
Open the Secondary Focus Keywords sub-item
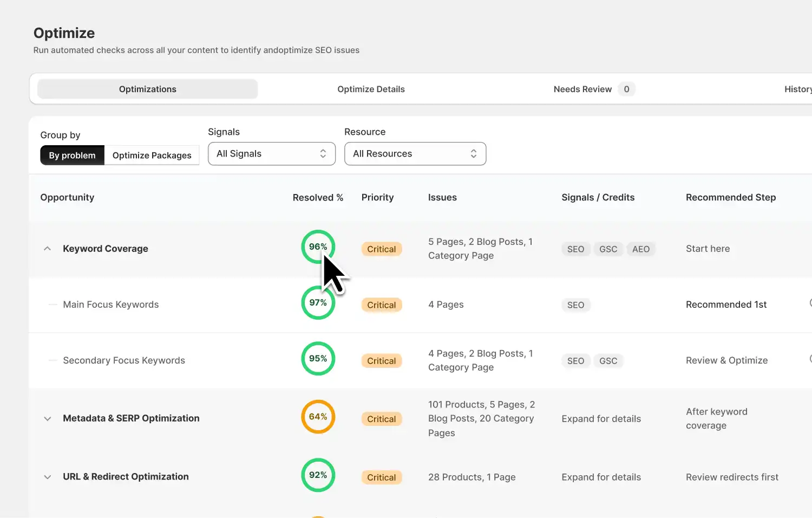(124, 360)
